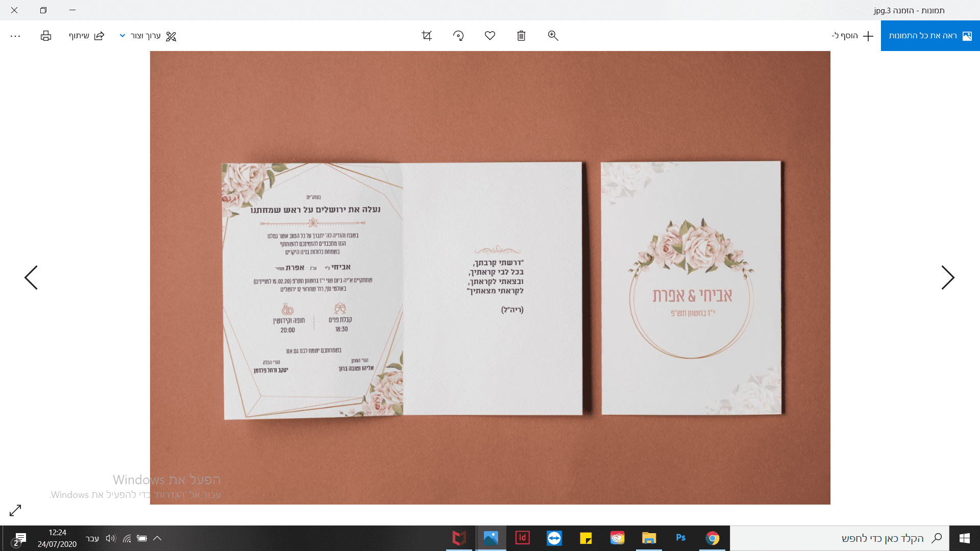Open TeamViewer from the taskbar
The height and width of the screenshot is (551, 980).
554,538
